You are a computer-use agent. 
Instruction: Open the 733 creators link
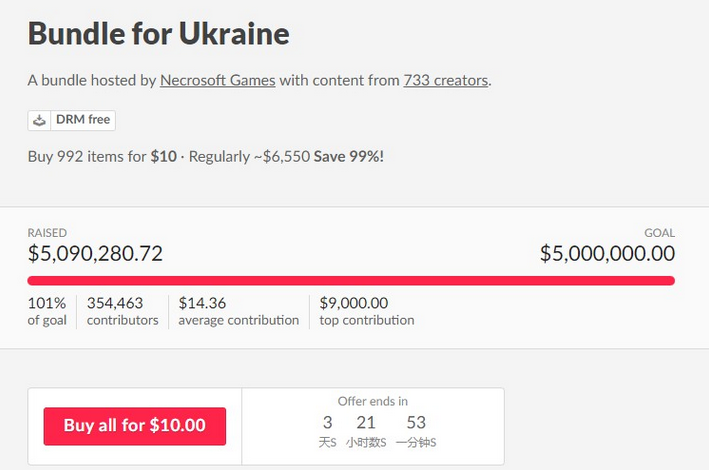pos(445,80)
